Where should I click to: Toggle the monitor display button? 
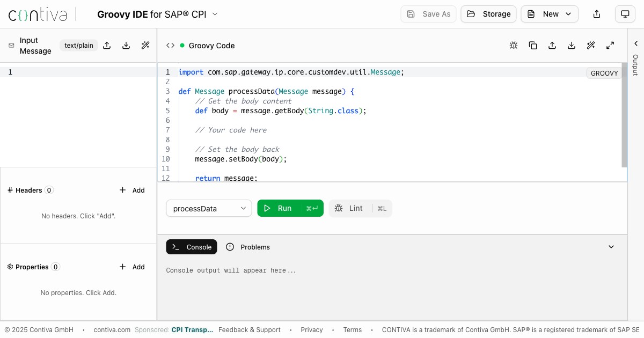pyautogui.click(x=625, y=14)
